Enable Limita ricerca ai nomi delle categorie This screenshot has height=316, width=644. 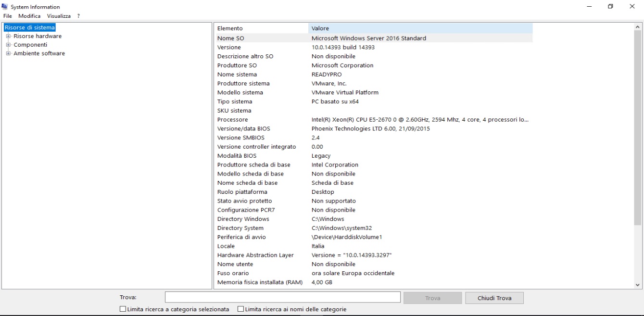click(241, 309)
